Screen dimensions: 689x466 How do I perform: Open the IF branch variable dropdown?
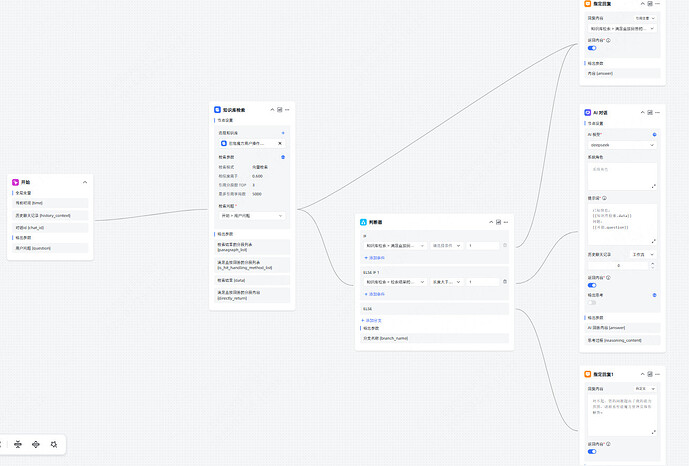point(395,246)
